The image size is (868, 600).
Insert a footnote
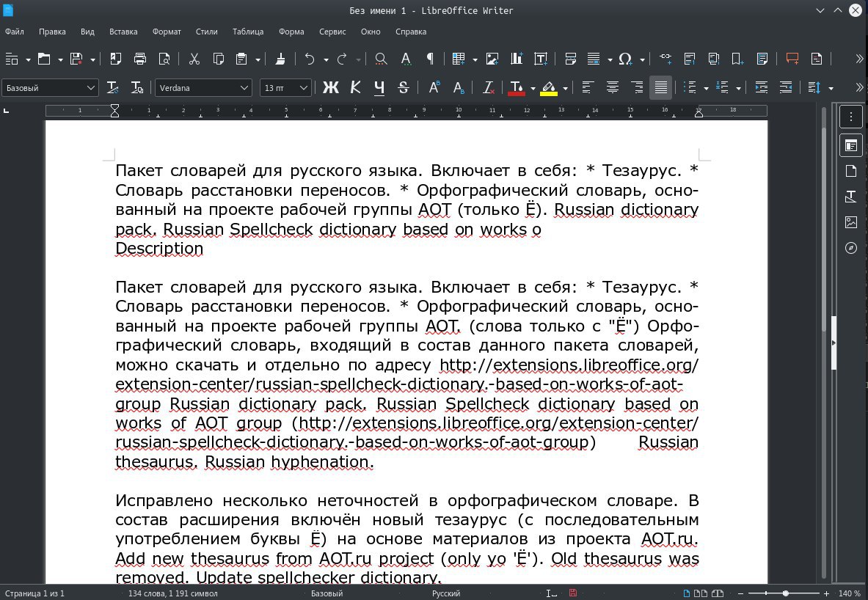pyautogui.click(x=690, y=59)
